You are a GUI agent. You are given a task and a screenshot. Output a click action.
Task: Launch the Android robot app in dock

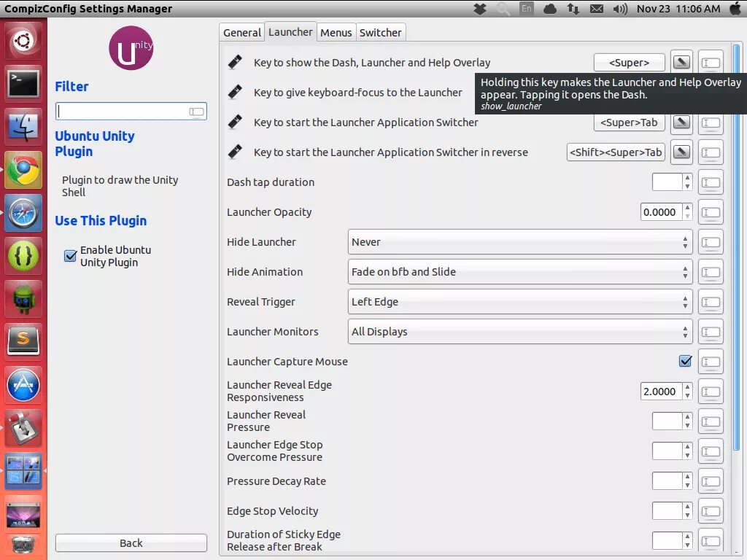pos(23,299)
